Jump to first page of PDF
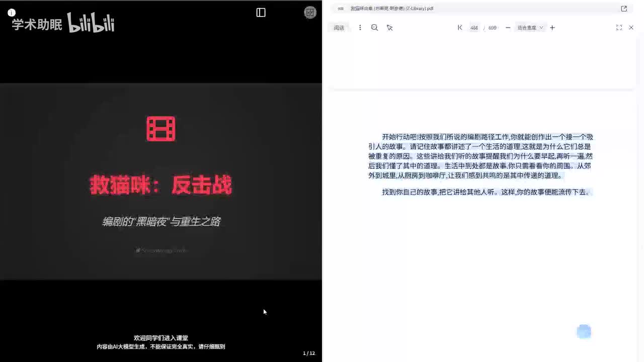 pos(460,28)
